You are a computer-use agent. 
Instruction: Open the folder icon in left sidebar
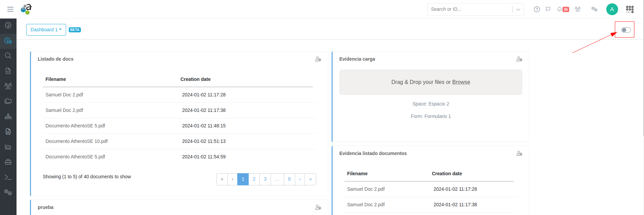pos(8,101)
